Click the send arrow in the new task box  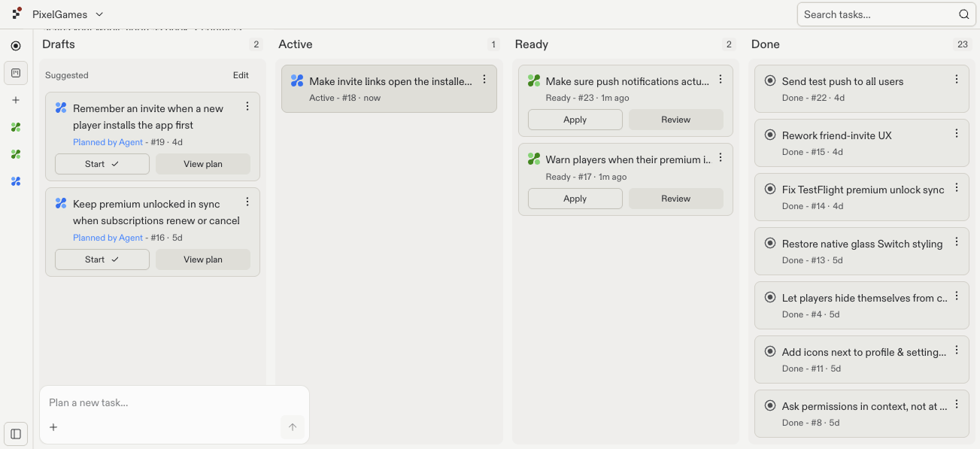click(293, 427)
